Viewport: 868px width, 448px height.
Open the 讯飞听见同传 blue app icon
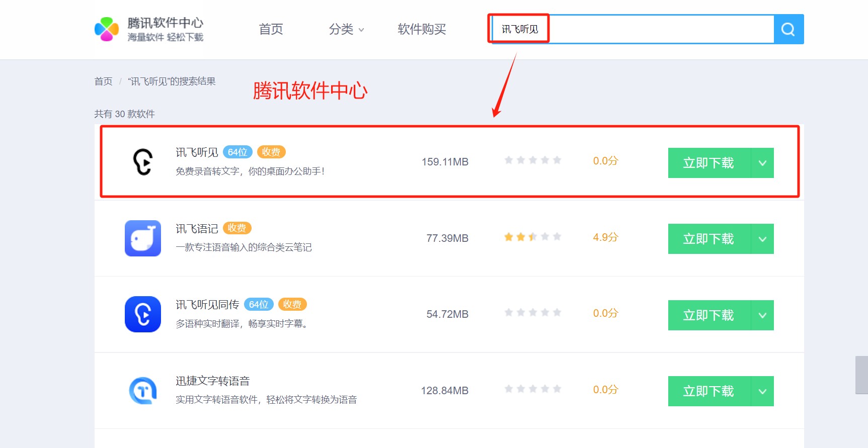pyautogui.click(x=143, y=314)
